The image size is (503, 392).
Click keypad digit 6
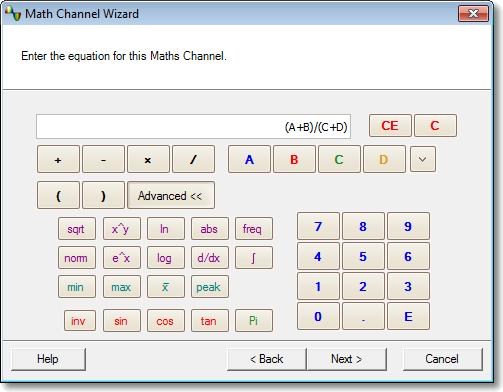pos(408,256)
